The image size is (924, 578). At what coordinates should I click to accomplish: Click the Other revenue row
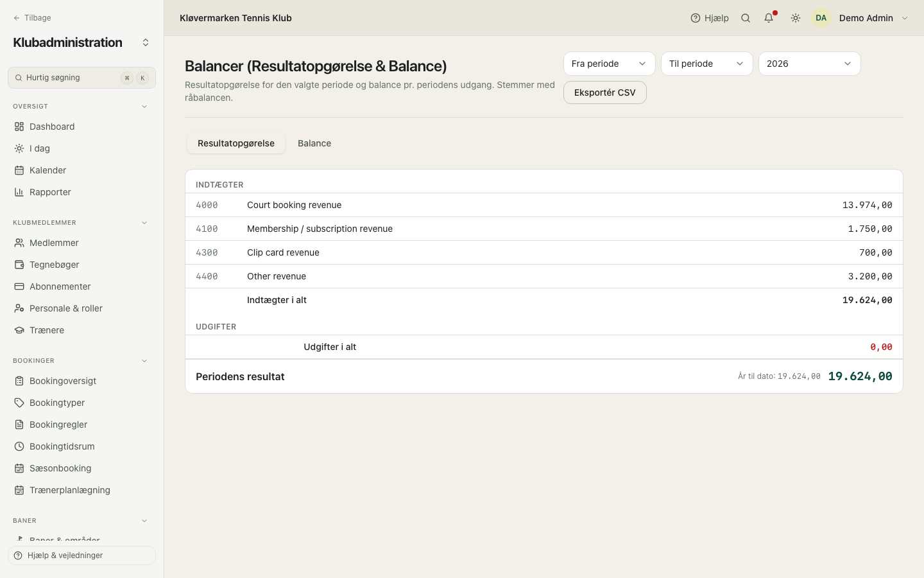(x=544, y=276)
